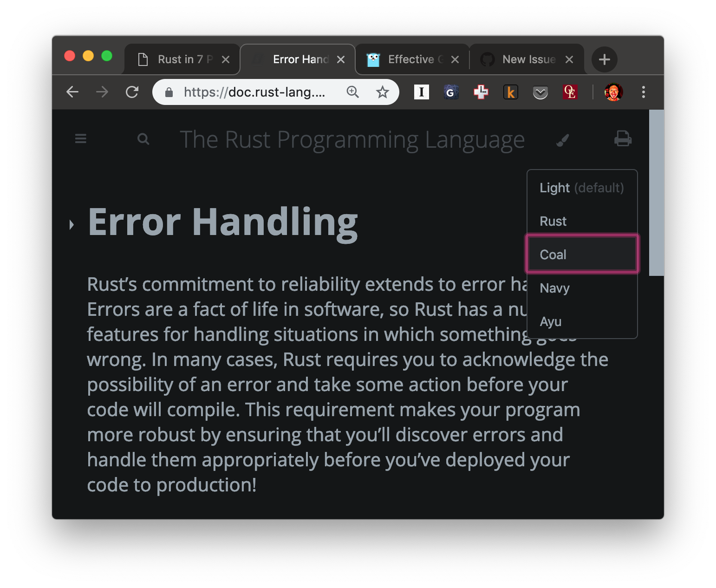Viewport: 716px width, 588px height.
Task: Click the macOS yellow minimize button
Action: click(88, 56)
